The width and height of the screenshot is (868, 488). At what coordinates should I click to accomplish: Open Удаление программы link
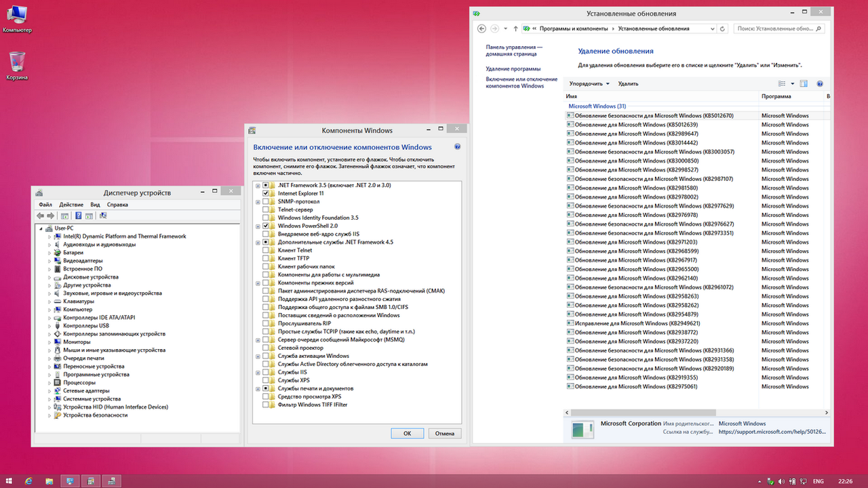point(513,68)
